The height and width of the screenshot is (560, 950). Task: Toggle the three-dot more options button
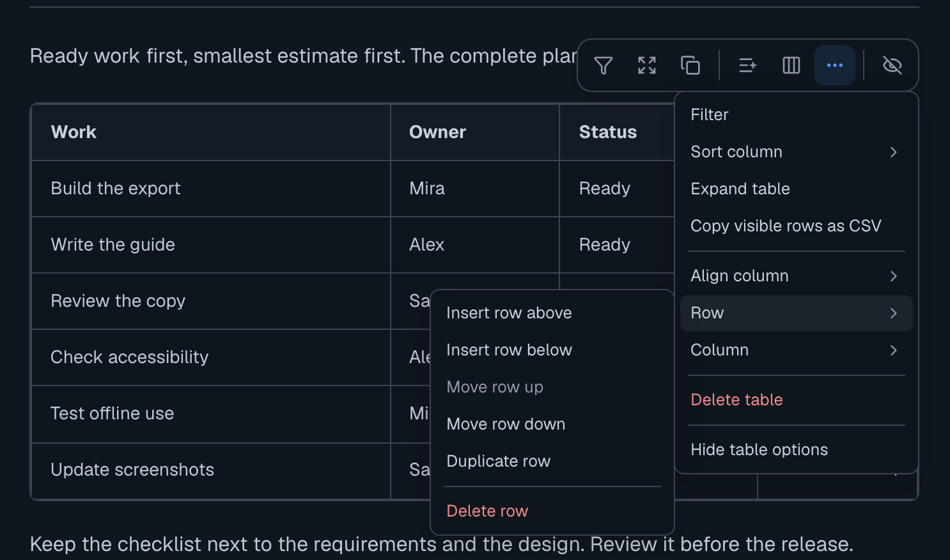(835, 65)
